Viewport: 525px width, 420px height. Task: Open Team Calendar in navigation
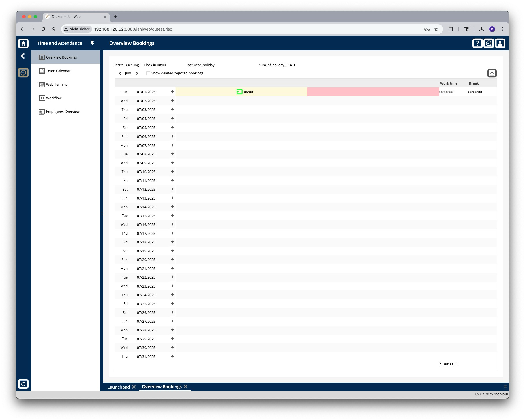(58, 71)
